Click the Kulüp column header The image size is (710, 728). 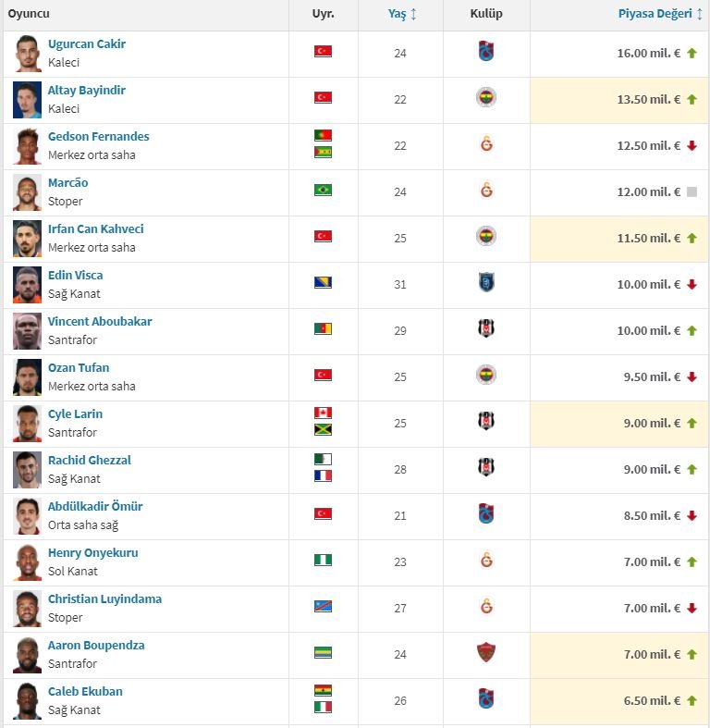click(x=486, y=15)
